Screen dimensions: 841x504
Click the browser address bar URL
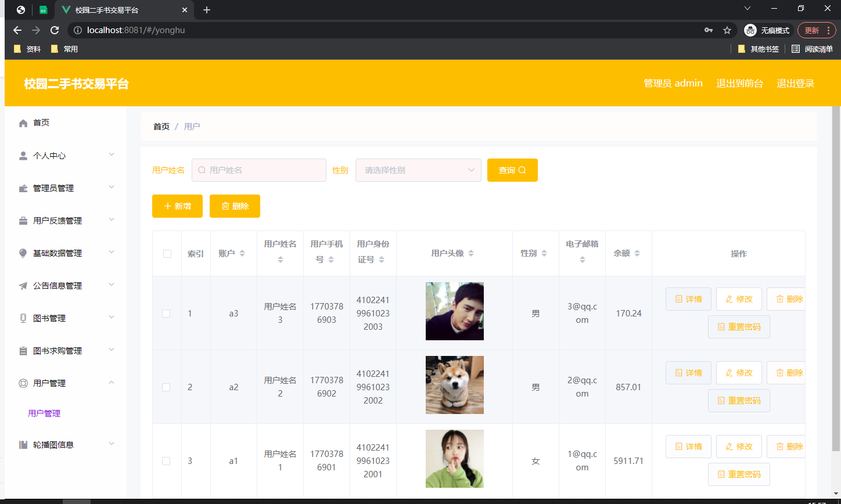136,30
